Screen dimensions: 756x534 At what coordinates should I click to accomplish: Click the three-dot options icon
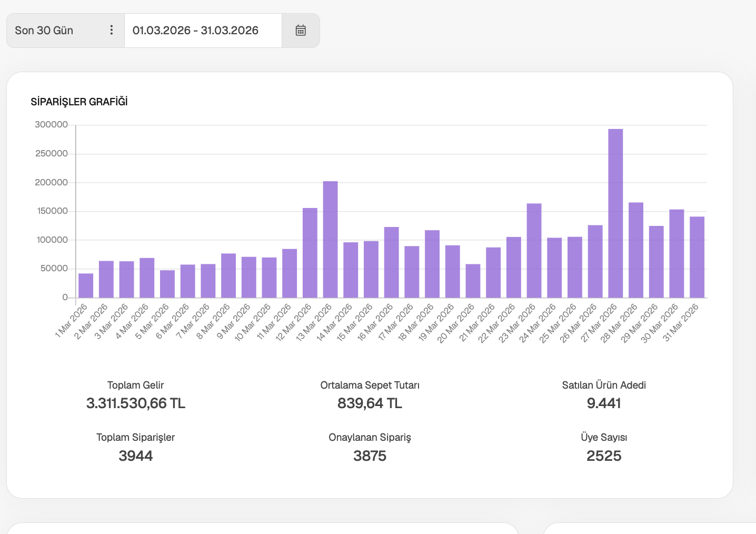[x=111, y=30]
